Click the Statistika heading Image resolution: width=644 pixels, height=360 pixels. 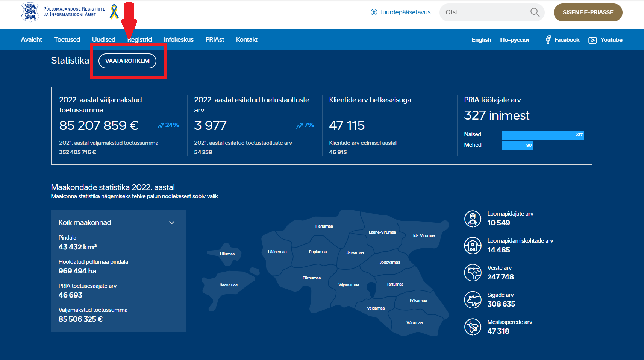[70, 61]
